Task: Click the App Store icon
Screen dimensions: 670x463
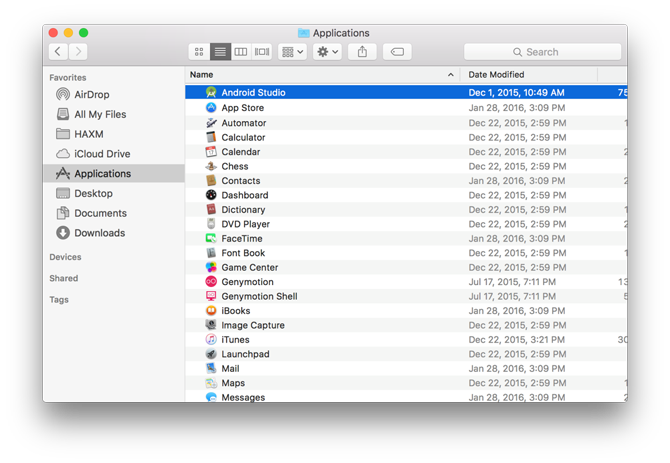Action: (x=211, y=108)
